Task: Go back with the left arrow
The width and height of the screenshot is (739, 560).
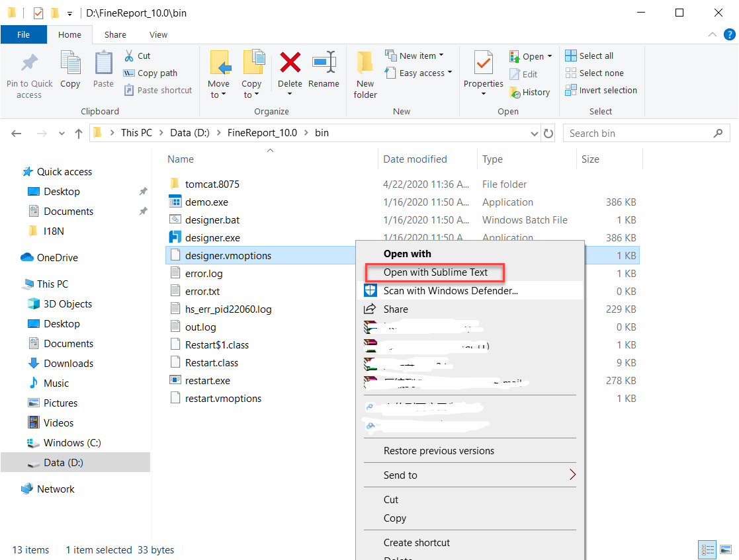Action: (17, 134)
